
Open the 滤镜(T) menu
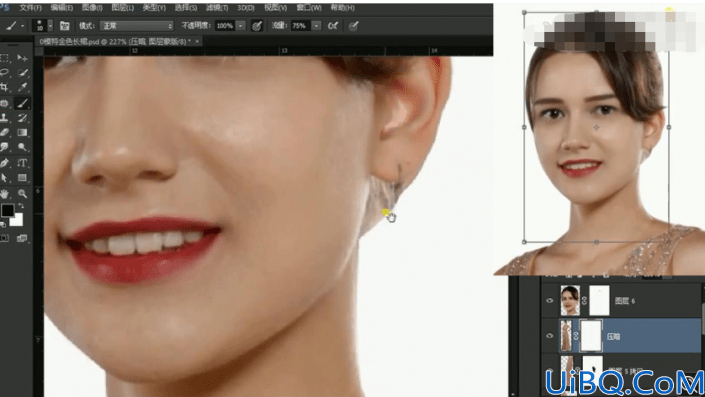coord(217,8)
